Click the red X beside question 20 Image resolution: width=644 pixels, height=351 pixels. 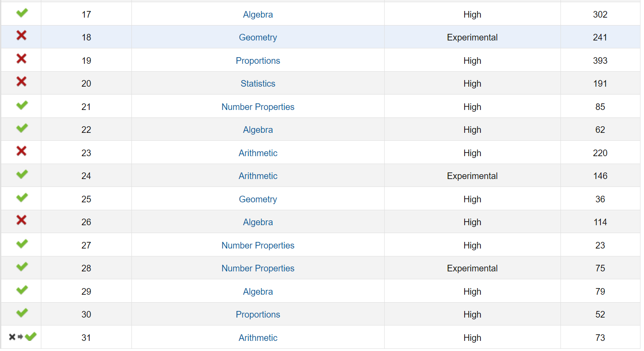click(x=21, y=81)
